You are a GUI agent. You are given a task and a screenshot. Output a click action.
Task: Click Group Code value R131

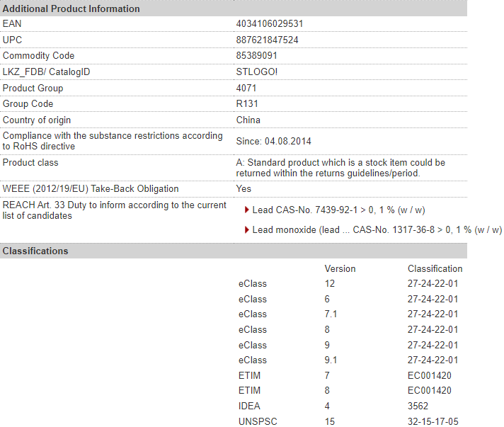[x=247, y=104]
